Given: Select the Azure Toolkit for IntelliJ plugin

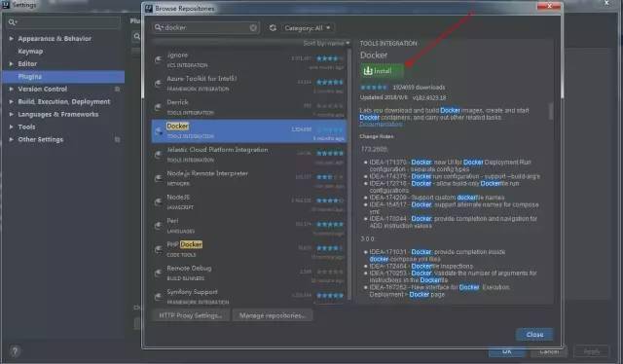Looking at the screenshot, I should 249,84.
